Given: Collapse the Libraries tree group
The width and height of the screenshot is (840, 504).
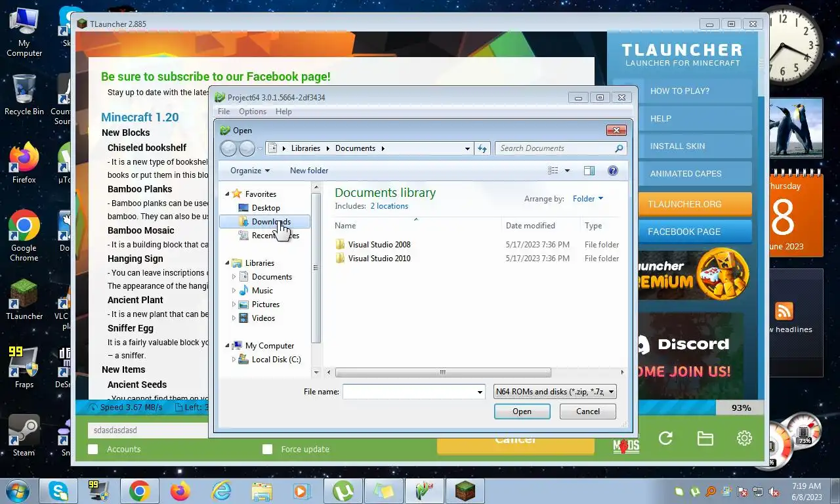Looking at the screenshot, I should tap(228, 263).
